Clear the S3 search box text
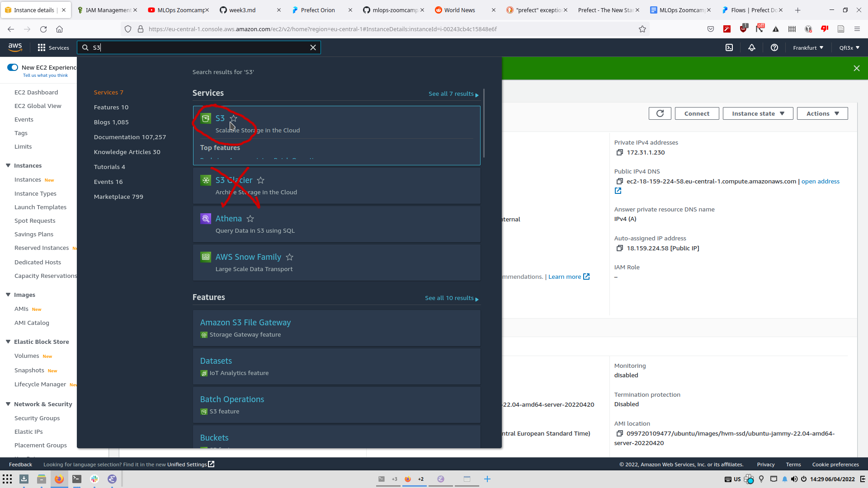The width and height of the screenshot is (868, 488). pyautogui.click(x=313, y=47)
